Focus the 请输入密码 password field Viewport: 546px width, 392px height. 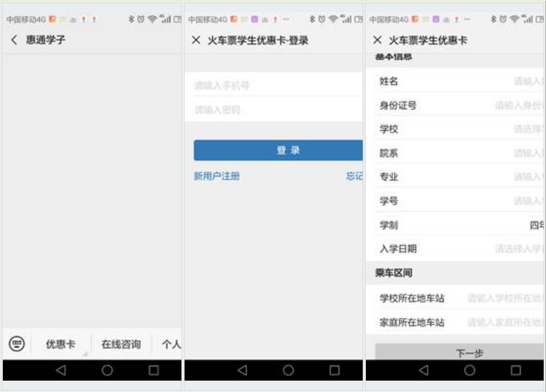click(276, 110)
